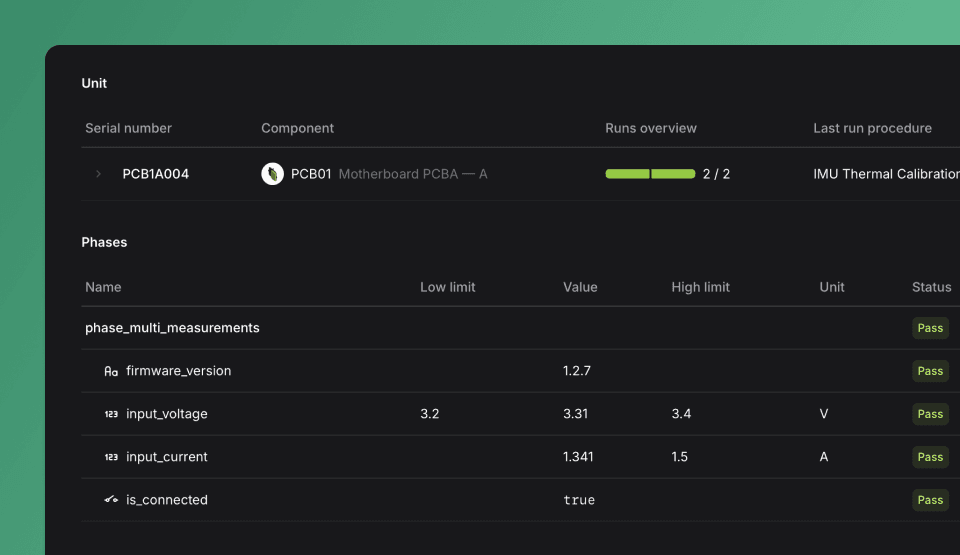Viewport: 960px width, 555px height.
Task: Click the Status column header
Action: tap(932, 287)
